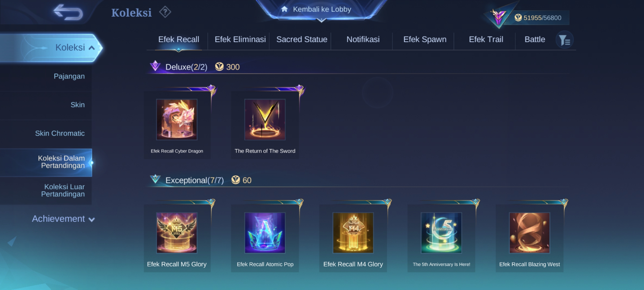Open the filter sort icon
Image resolution: width=644 pixels, height=290 pixels.
pyautogui.click(x=565, y=40)
